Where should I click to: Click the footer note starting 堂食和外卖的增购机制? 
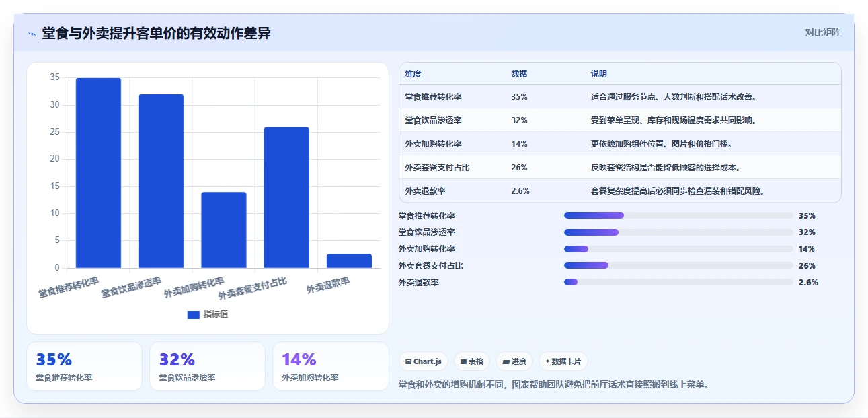[554, 385]
